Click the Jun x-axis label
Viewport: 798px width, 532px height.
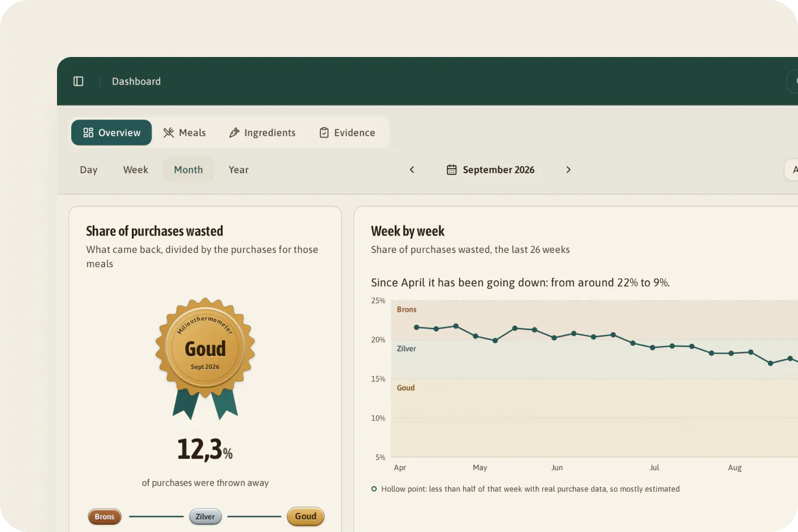click(557, 468)
